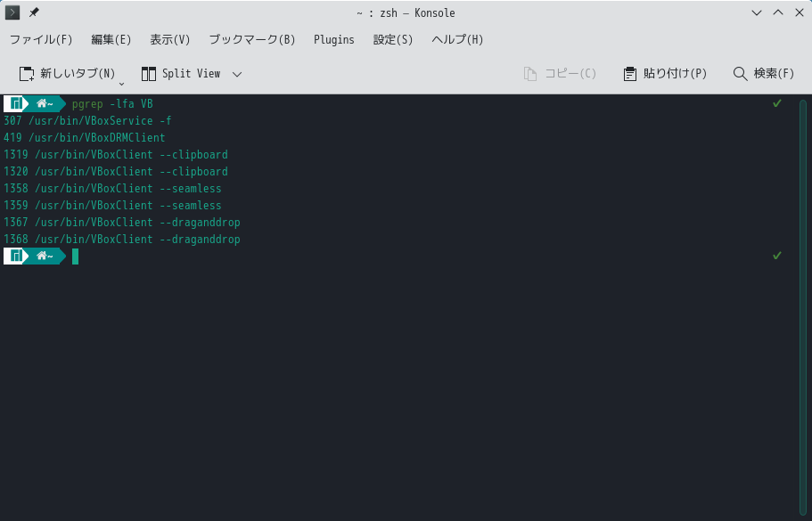812x521 pixels.
Task: Click the Split View icon
Action: (149, 74)
